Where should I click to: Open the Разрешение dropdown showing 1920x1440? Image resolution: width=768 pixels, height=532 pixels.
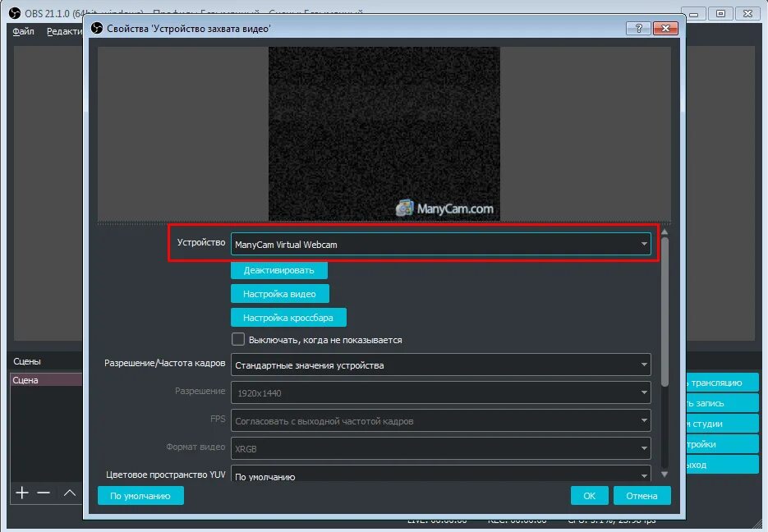tap(441, 392)
